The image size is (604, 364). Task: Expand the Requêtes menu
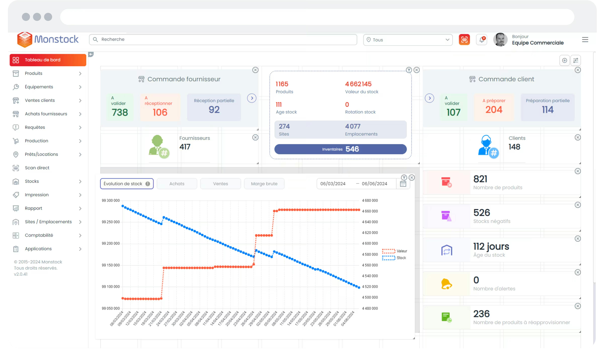click(48, 127)
